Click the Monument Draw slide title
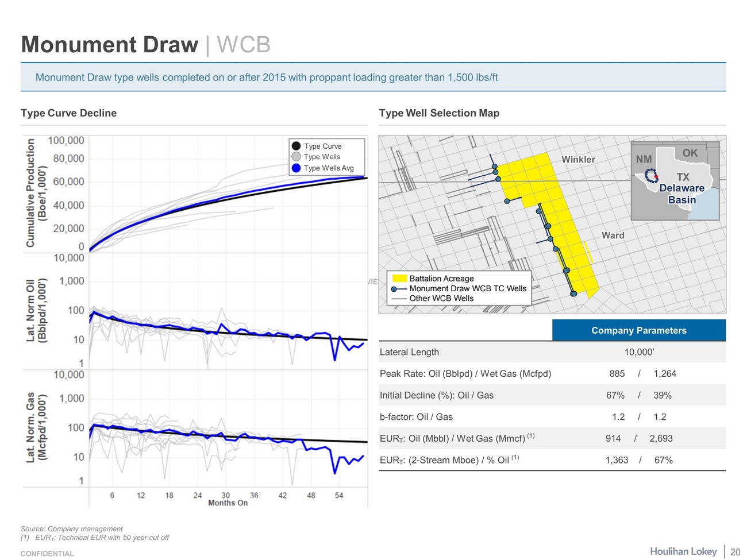The height and width of the screenshot is (560, 747). [109, 45]
